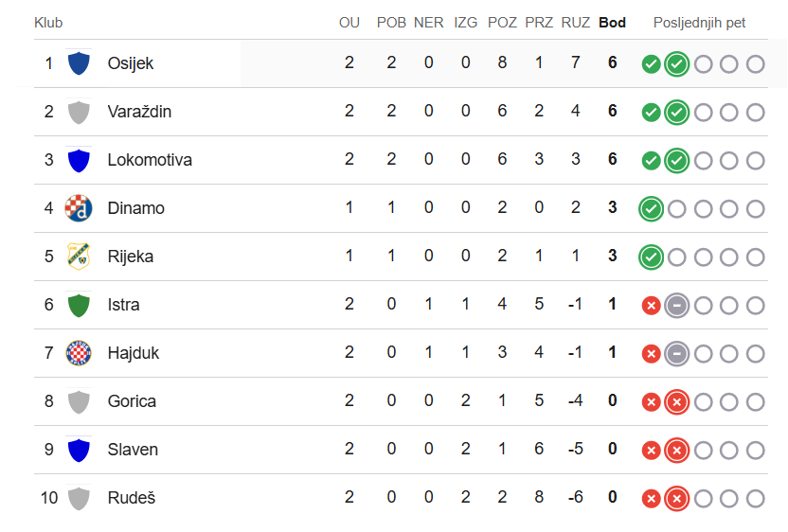Screen dimensions: 788x532
Task: Click Rijeka's last empty match circle
Action: pyautogui.click(x=756, y=257)
